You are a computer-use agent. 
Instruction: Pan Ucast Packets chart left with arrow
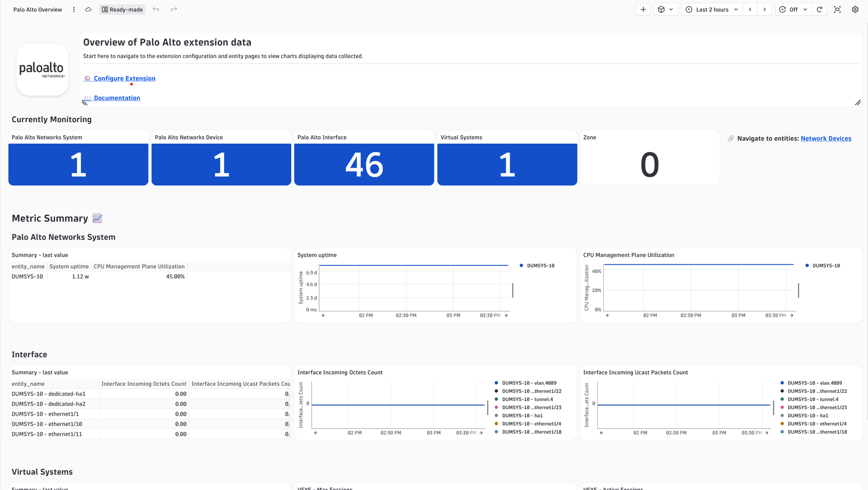[x=602, y=433]
